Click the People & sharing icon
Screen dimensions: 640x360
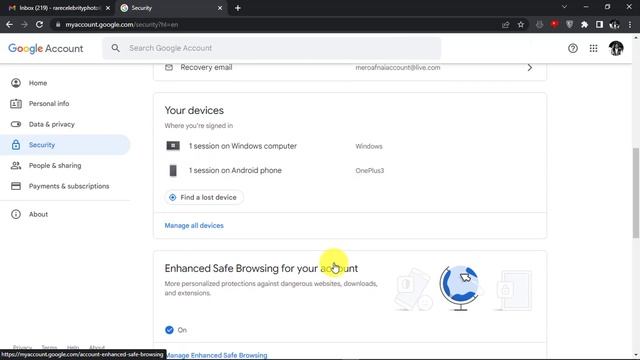(16, 165)
